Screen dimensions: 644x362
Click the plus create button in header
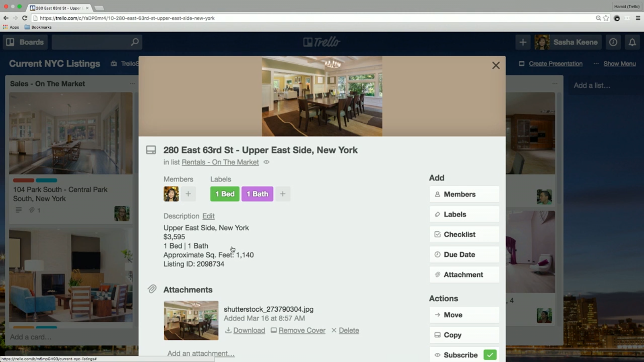(x=523, y=42)
